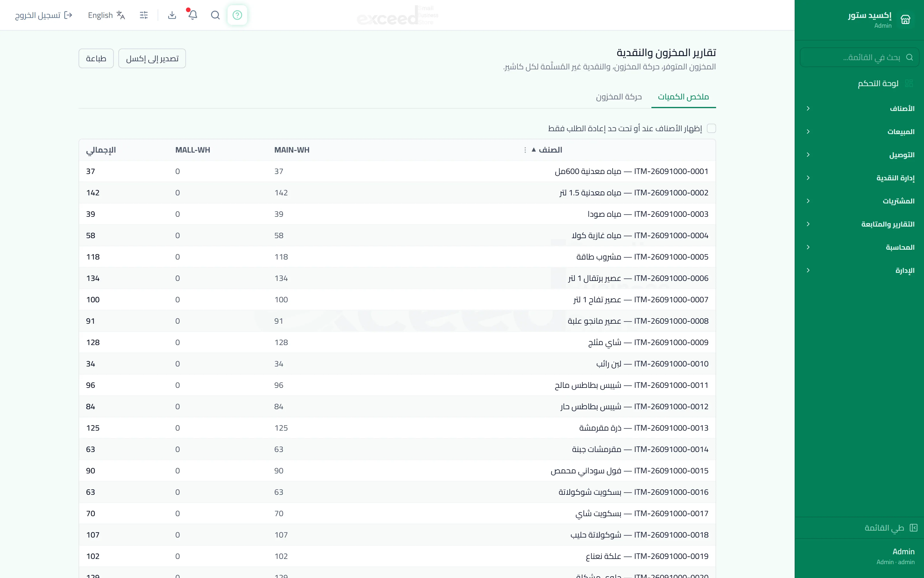Select row ITM-26091000-0011 شيبس بطاطس مالح
The image size is (924, 578).
point(397,385)
